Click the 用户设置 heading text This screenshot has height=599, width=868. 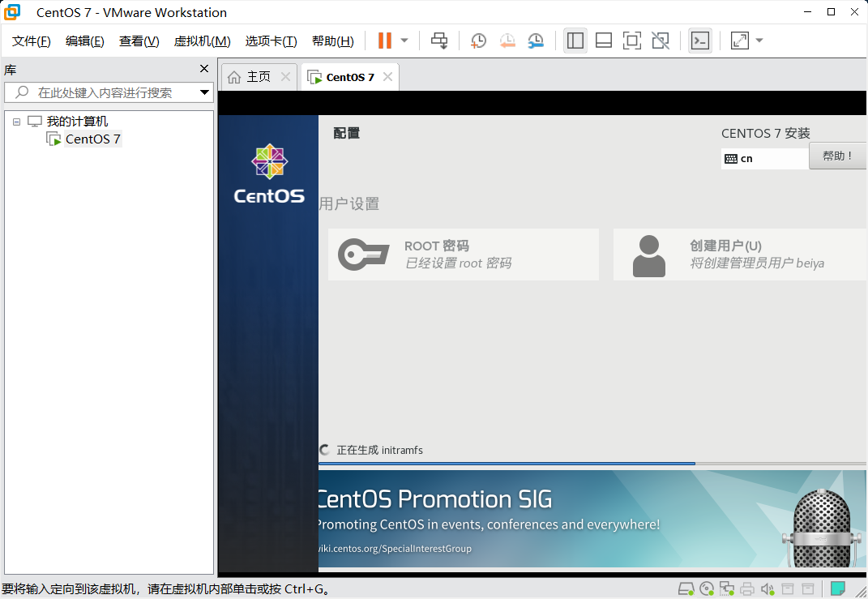pyautogui.click(x=349, y=203)
